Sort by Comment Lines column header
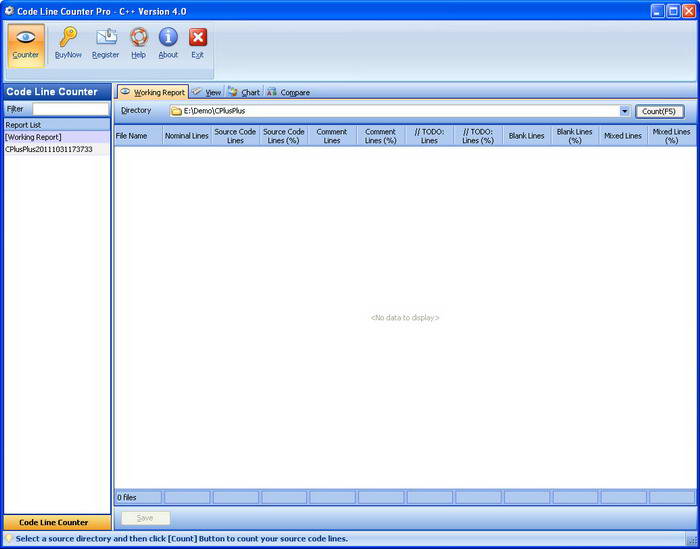This screenshot has width=700, height=549. [332, 136]
